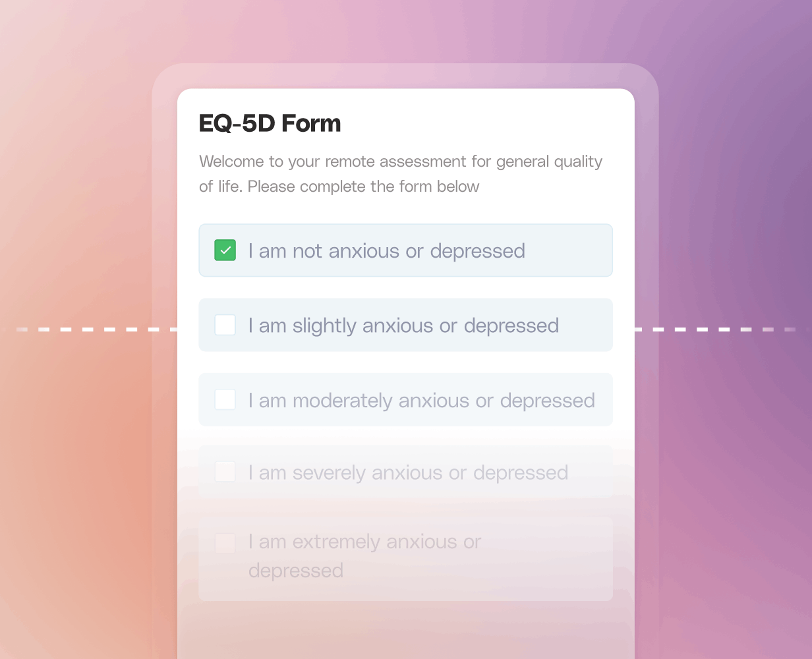Select the 'I am severely anxious or depressed' label
812x659 pixels.
pyautogui.click(x=408, y=473)
